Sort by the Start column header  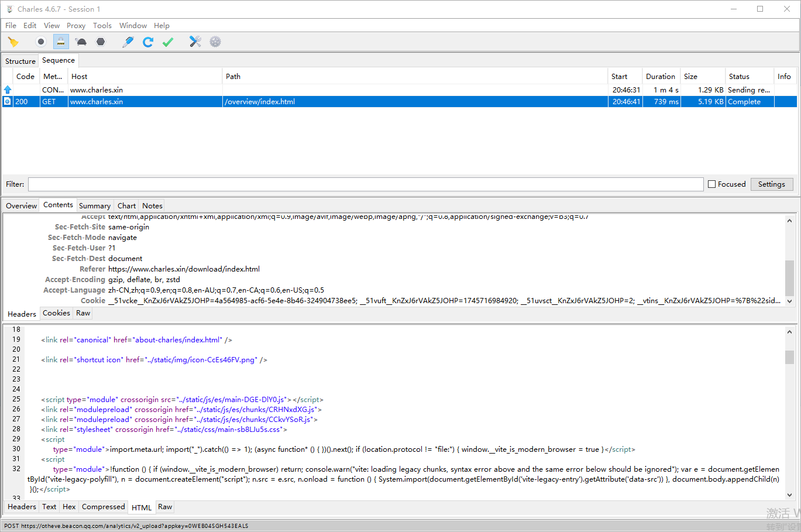pyautogui.click(x=625, y=76)
